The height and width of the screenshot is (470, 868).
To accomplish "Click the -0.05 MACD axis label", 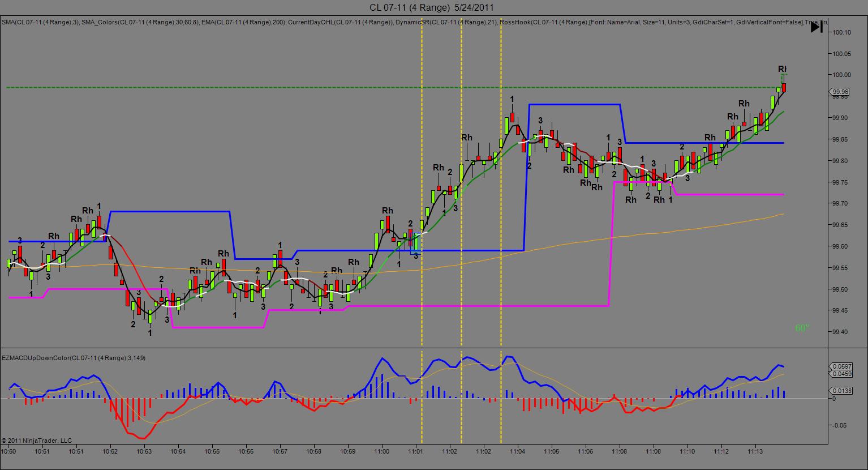I will [x=839, y=425].
